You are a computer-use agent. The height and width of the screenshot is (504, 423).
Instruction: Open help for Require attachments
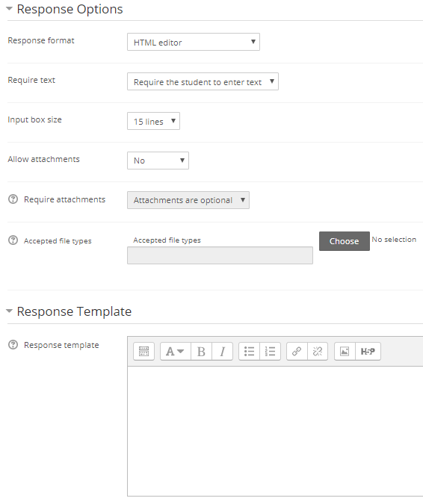[13, 199]
